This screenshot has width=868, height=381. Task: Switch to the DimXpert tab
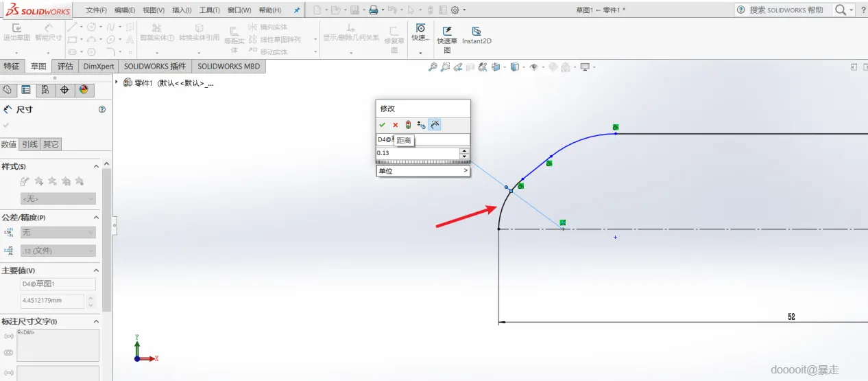(x=99, y=66)
